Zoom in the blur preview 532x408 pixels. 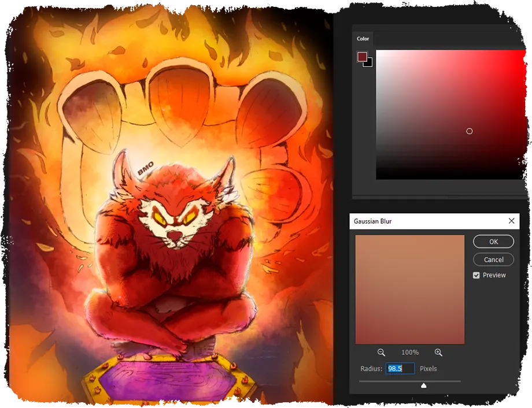point(438,353)
